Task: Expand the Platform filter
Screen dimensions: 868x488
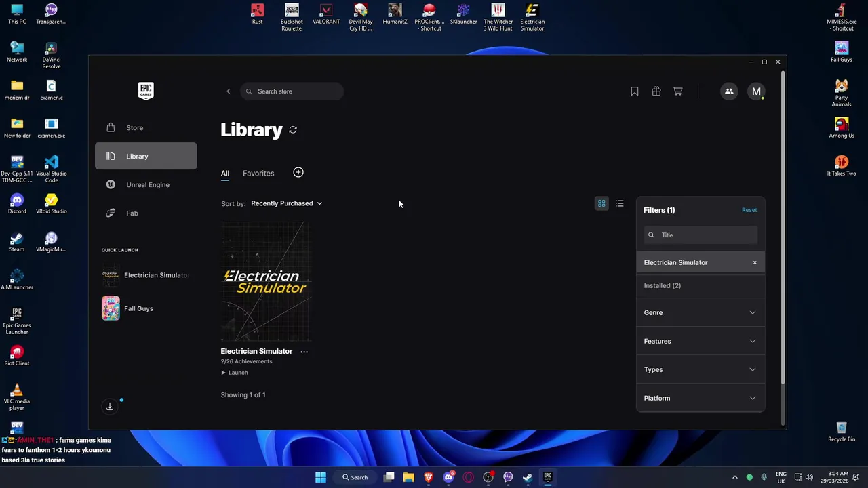Action: click(701, 398)
